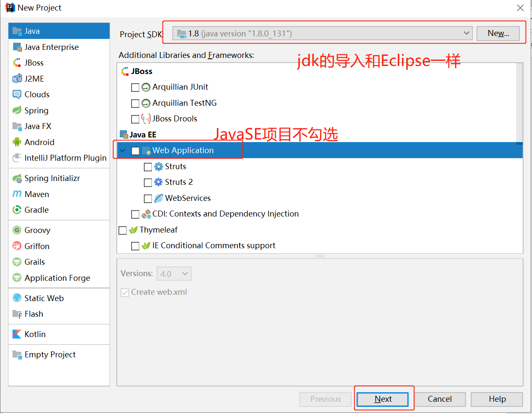532x414 pixels.
Task: Tick IE Conditional Comments support checkbox
Action: click(x=135, y=246)
